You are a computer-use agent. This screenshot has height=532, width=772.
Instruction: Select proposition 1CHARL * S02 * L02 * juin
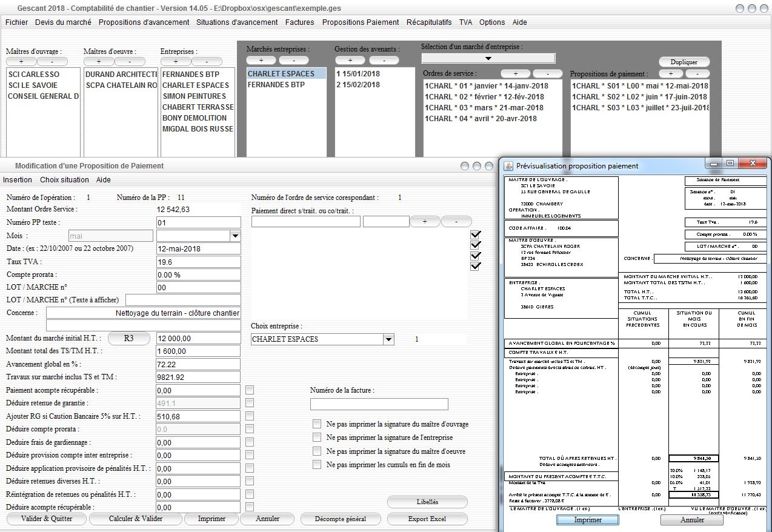tap(640, 97)
